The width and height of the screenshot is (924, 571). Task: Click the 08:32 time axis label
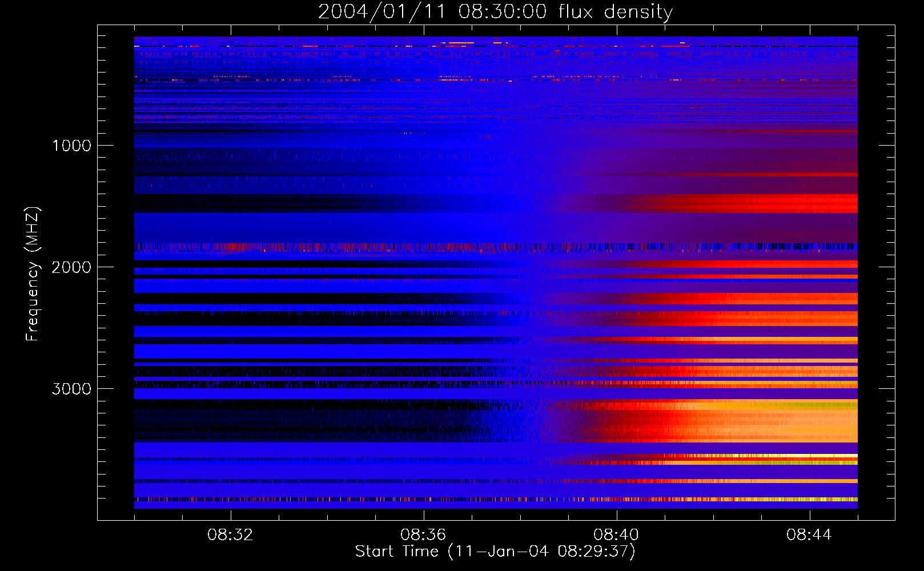[231, 535]
